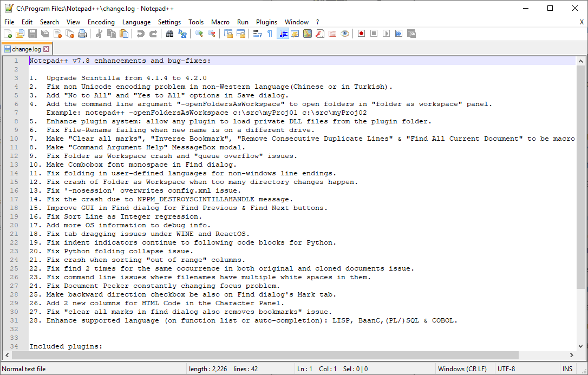Toggle file monitoring with the eye icon
This screenshot has width=588, height=375.
(345, 34)
